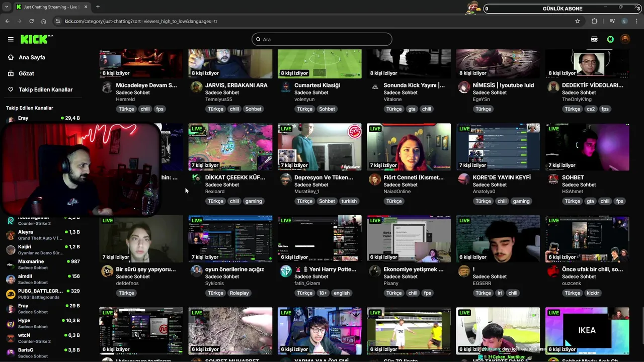Click EgeYSn channel avatar
The image size is (644, 362).
[x=464, y=87]
